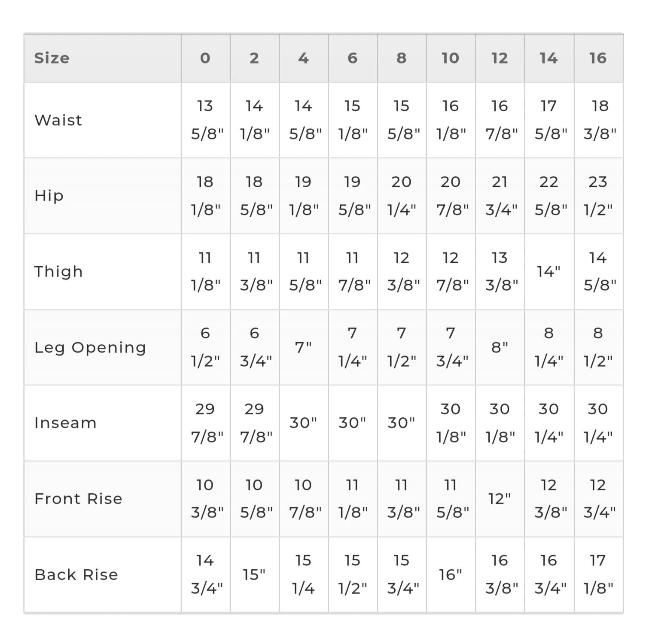The image size is (646, 644).
Task: Click the Waist value for size 0
Action: coord(206,120)
